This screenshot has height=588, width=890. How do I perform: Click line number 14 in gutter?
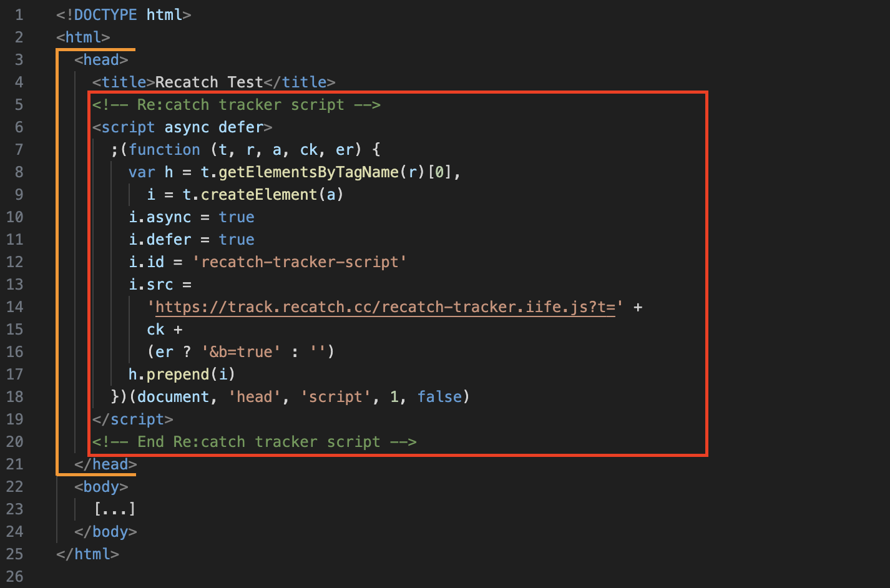[x=15, y=307]
